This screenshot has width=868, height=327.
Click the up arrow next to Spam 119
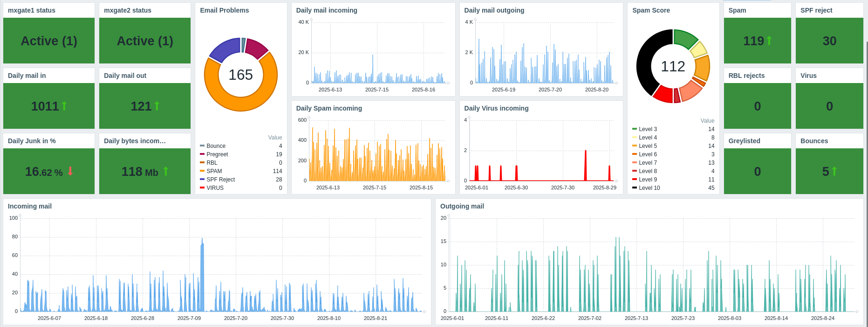(x=769, y=41)
